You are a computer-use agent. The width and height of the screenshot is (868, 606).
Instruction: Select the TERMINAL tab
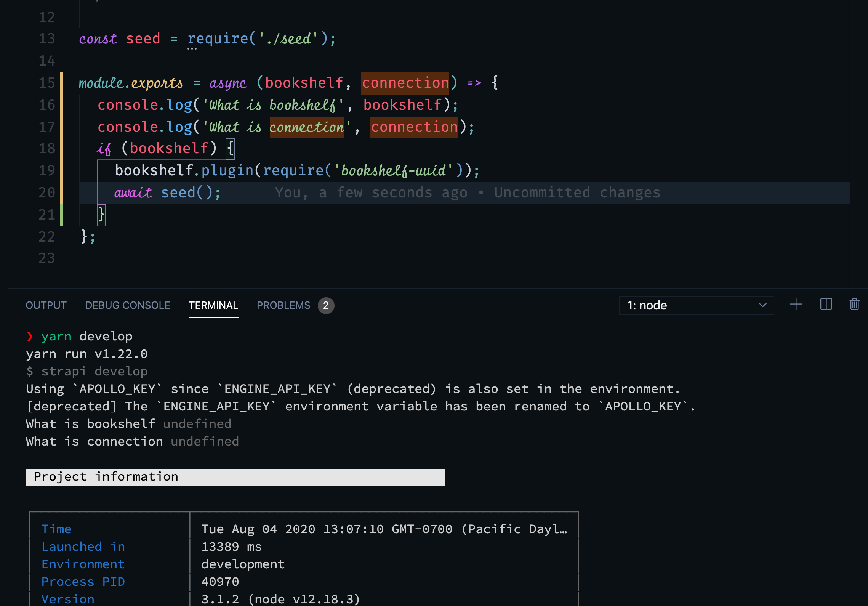pyautogui.click(x=213, y=305)
